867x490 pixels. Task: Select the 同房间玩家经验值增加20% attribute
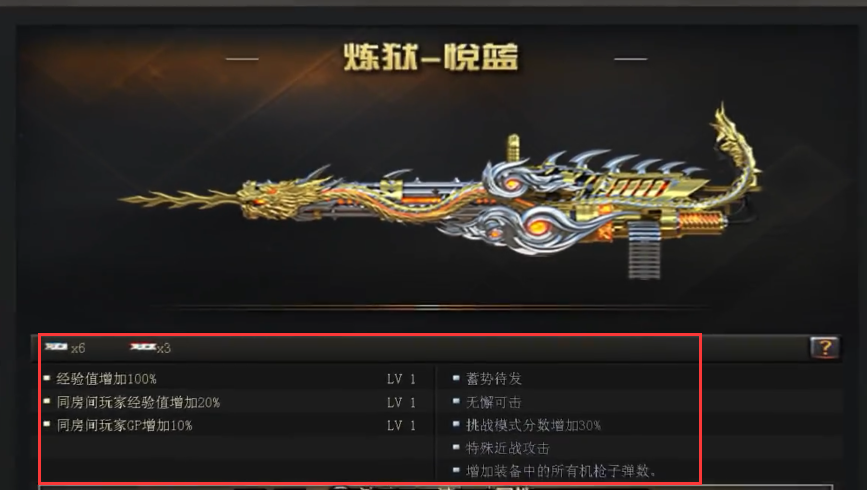(138, 402)
